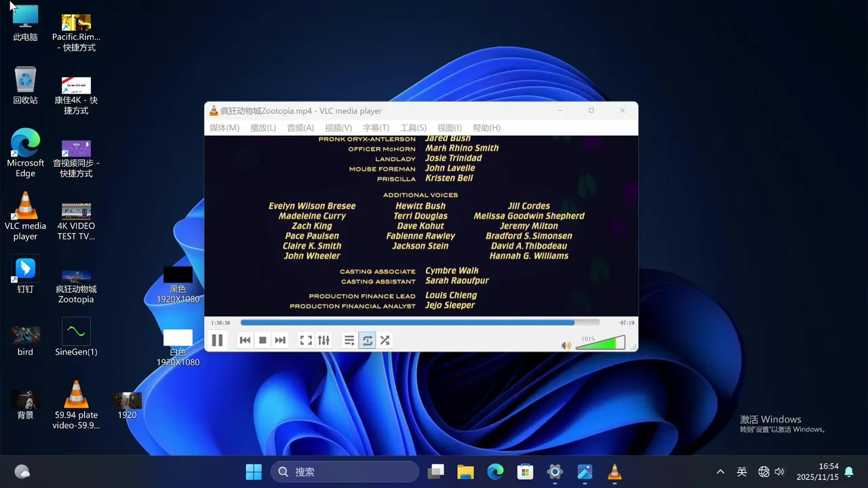Skip to next media in VLC
This screenshot has height=488, width=868.
click(280, 340)
